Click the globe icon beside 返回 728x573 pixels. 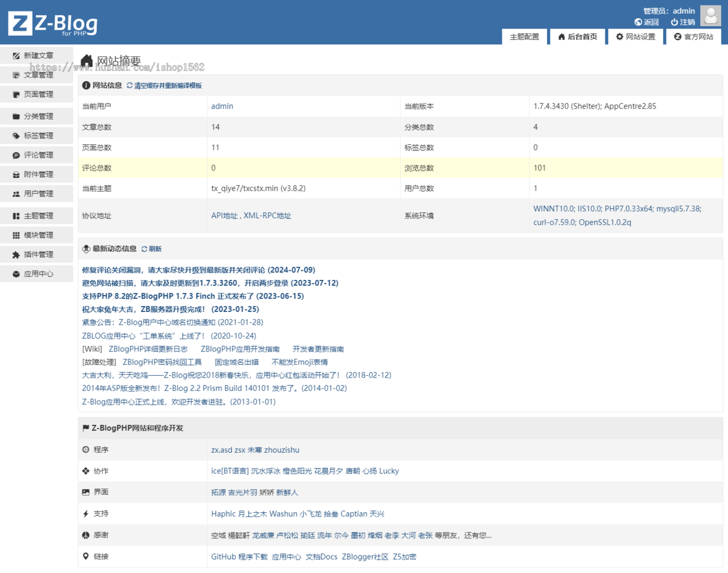point(638,22)
